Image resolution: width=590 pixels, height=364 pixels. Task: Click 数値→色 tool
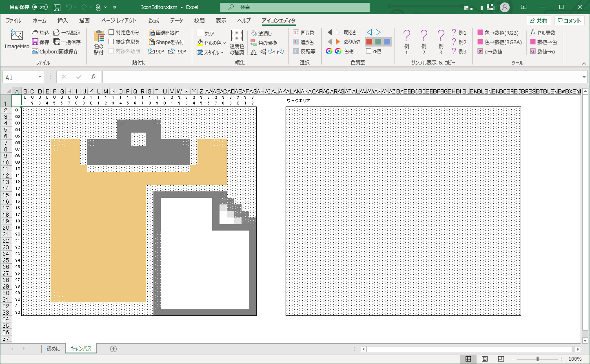click(x=543, y=42)
